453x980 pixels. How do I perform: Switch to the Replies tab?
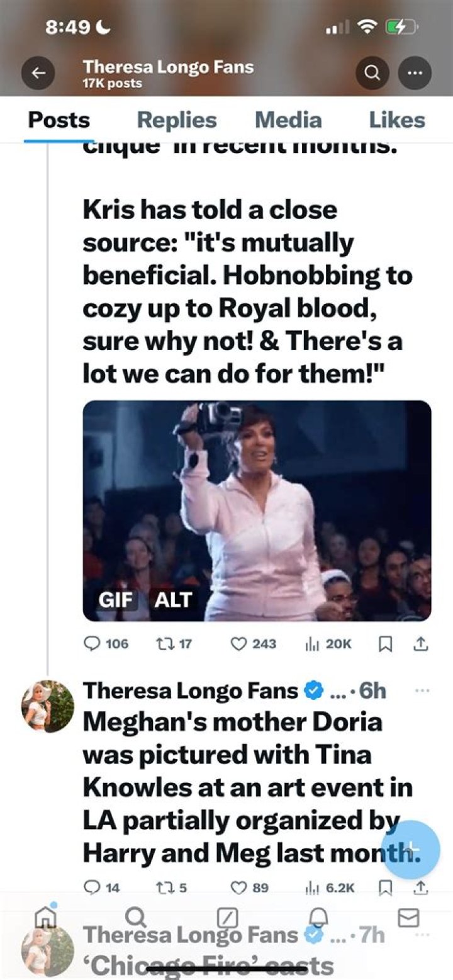coord(177,120)
